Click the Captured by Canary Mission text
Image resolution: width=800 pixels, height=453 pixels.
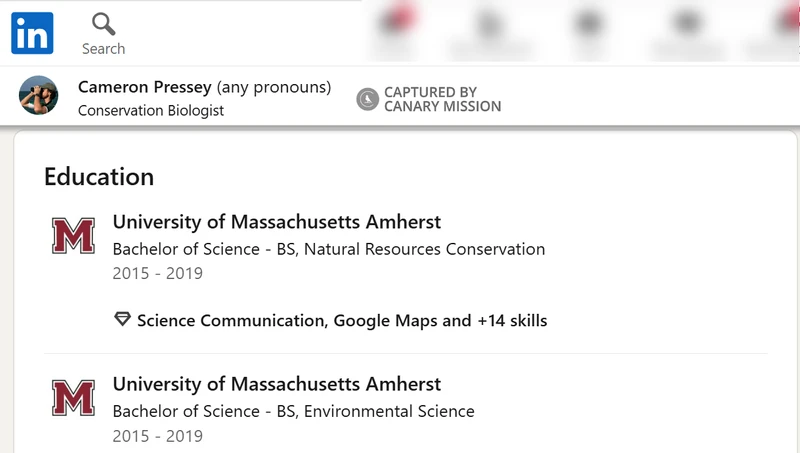(x=442, y=99)
